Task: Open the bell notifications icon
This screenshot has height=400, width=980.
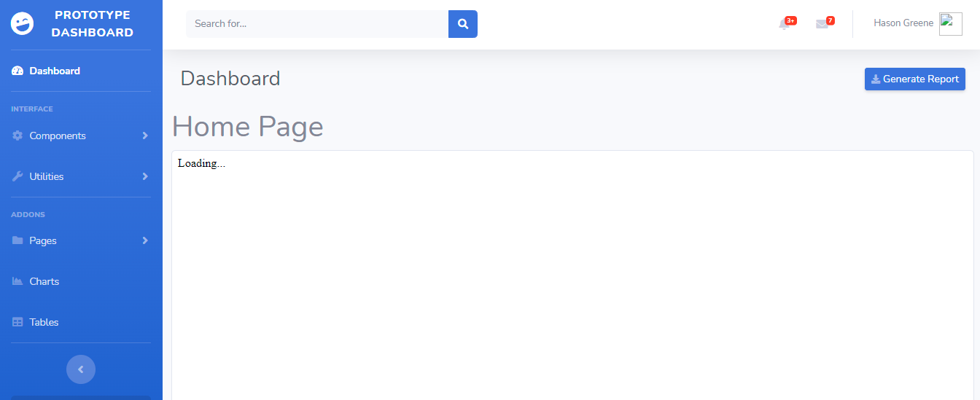Action: tap(785, 24)
